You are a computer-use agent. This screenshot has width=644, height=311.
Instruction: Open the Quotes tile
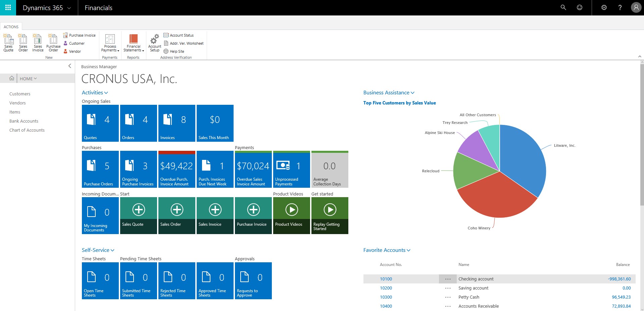click(100, 123)
